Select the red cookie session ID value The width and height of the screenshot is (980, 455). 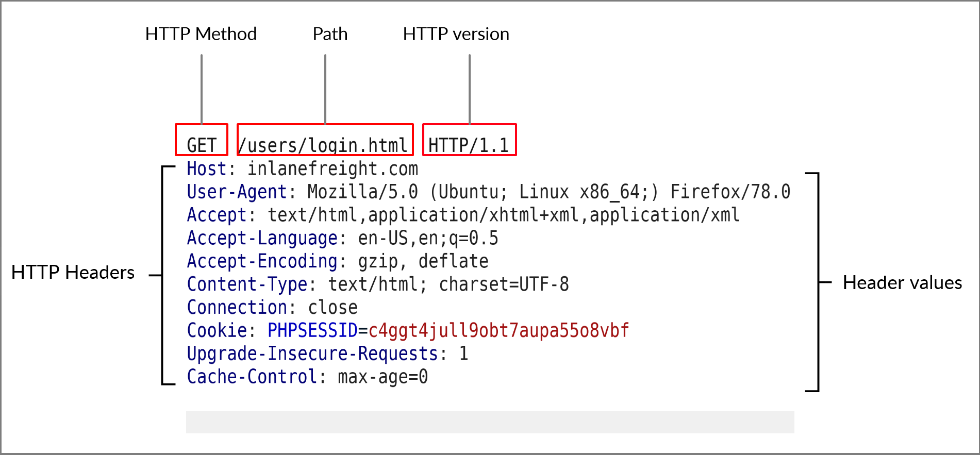click(x=499, y=330)
